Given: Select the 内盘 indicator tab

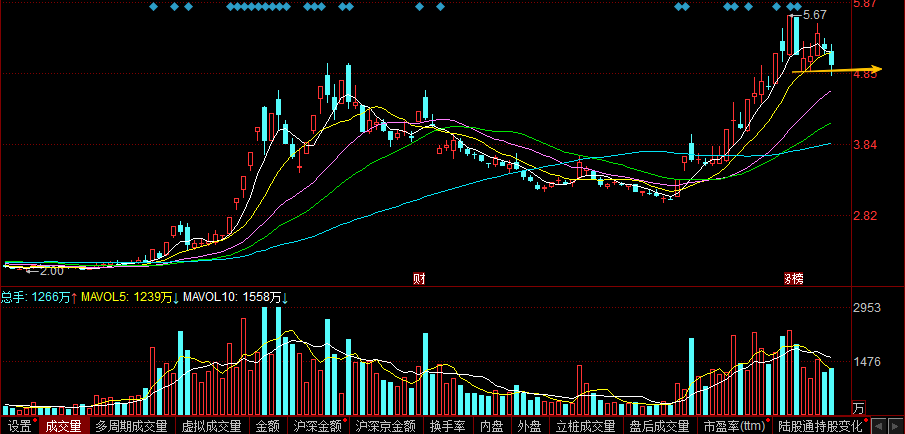Looking at the screenshot, I should [x=492, y=426].
